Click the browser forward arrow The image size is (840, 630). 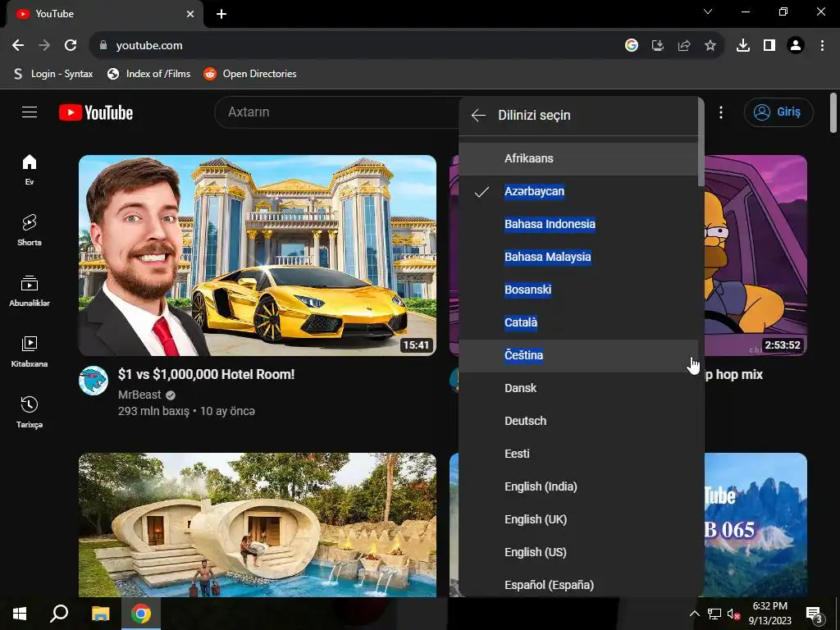44,46
